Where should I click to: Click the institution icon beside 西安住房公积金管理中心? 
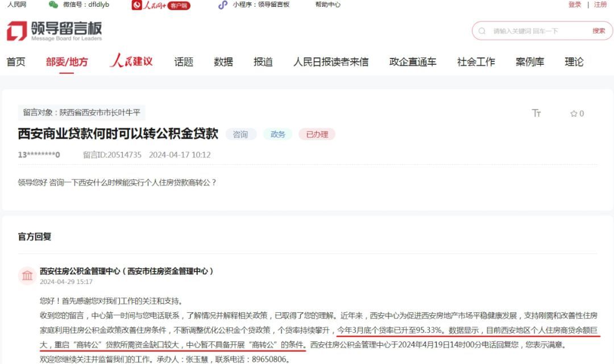(x=27, y=275)
